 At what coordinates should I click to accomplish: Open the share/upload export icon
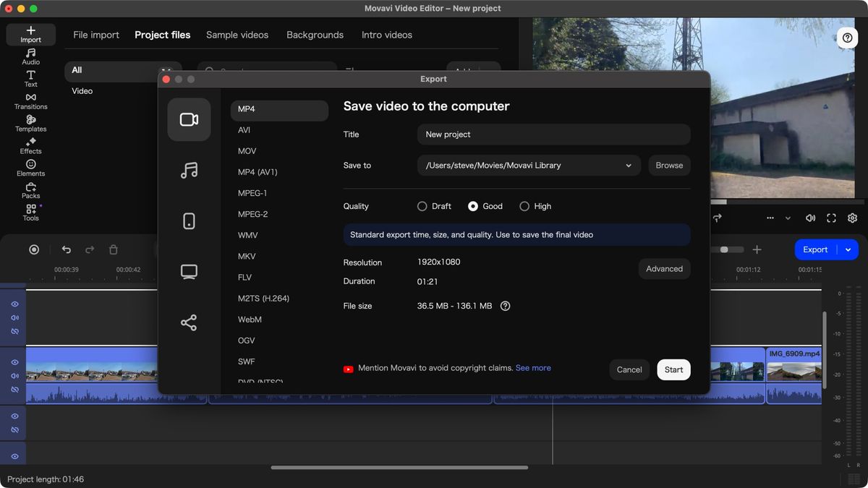[189, 322]
